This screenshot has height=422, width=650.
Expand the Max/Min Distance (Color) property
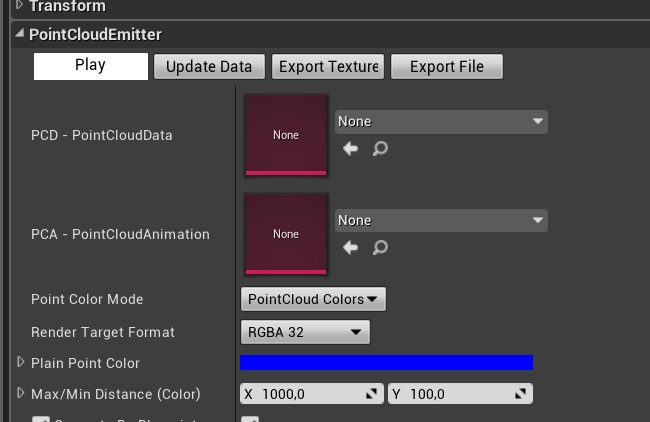[x=20, y=393]
